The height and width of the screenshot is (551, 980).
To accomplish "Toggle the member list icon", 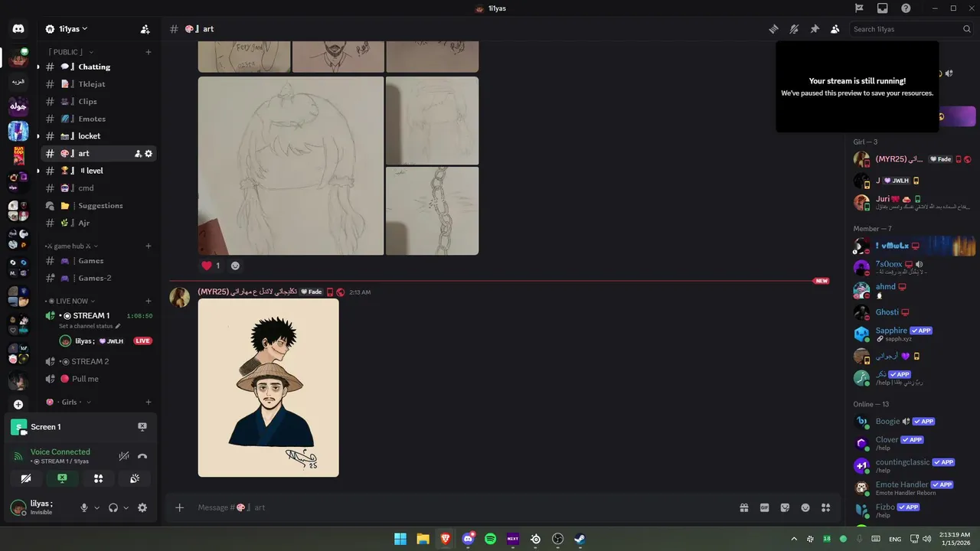I will pos(835,29).
